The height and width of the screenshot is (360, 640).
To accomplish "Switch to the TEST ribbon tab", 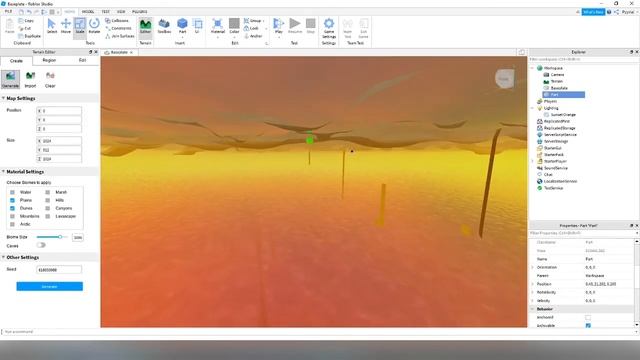I will click(x=105, y=11).
